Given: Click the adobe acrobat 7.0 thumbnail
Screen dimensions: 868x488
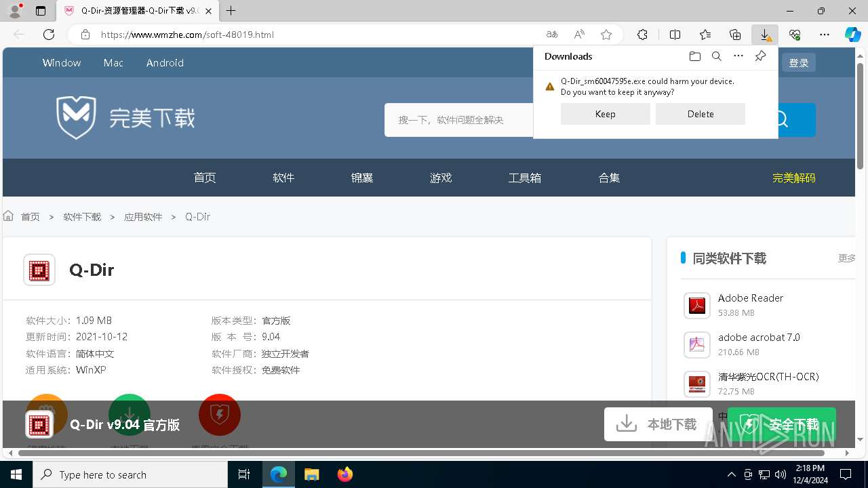Looking at the screenshot, I should point(696,345).
